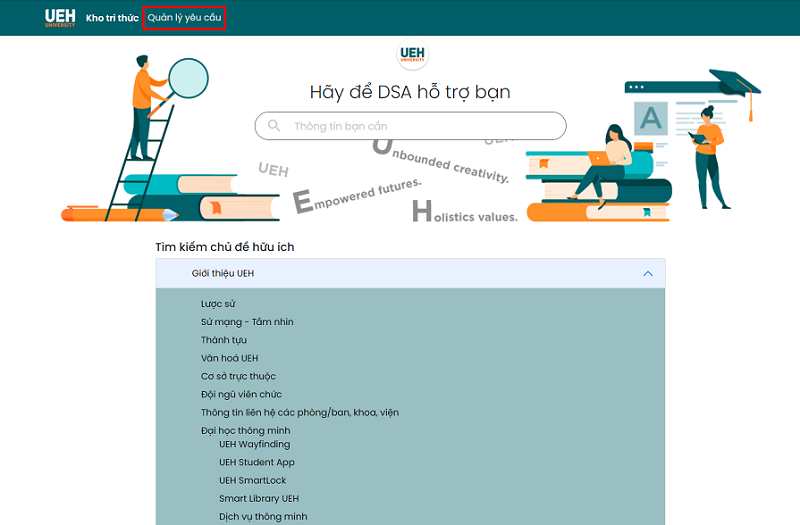Open the Đội ngũ viên chức link
The image size is (800, 525).
click(241, 394)
